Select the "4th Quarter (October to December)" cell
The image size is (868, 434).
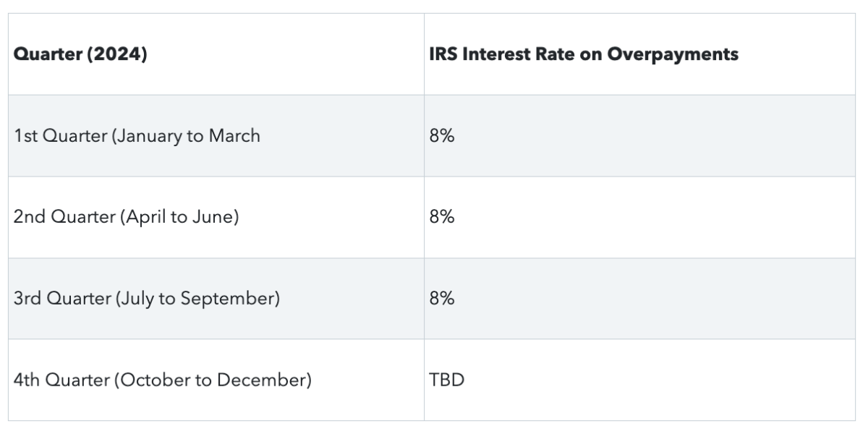point(162,380)
